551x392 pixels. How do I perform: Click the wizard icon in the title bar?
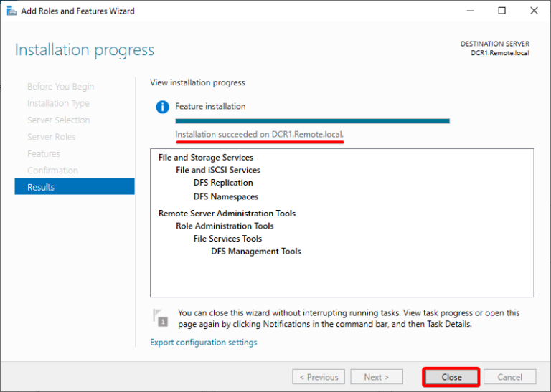11,11
